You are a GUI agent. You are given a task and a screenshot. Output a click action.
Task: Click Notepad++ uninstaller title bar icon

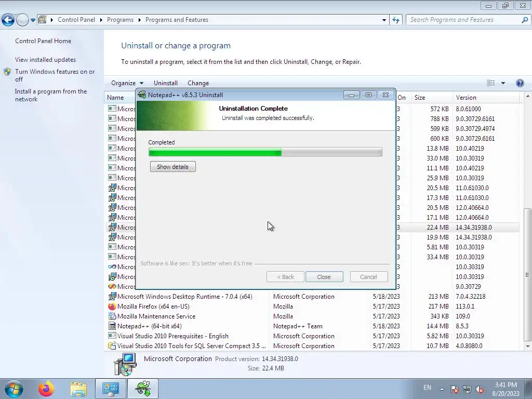pos(142,95)
